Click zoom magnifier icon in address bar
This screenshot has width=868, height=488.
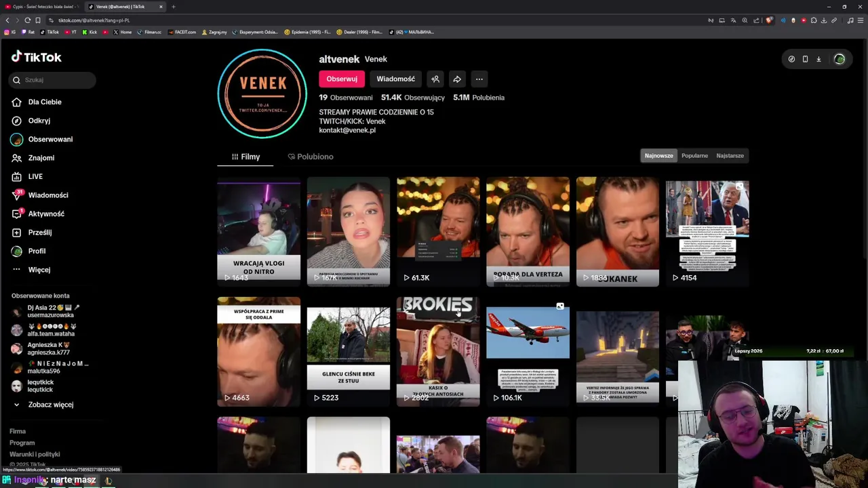pyautogui.click(x=745, y=20)
